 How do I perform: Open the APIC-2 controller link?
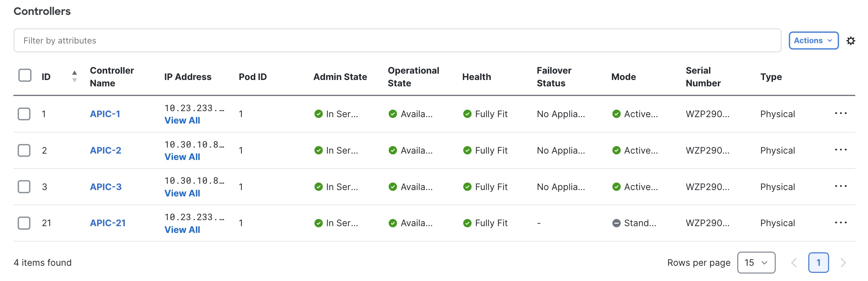(x=105, y=150)
